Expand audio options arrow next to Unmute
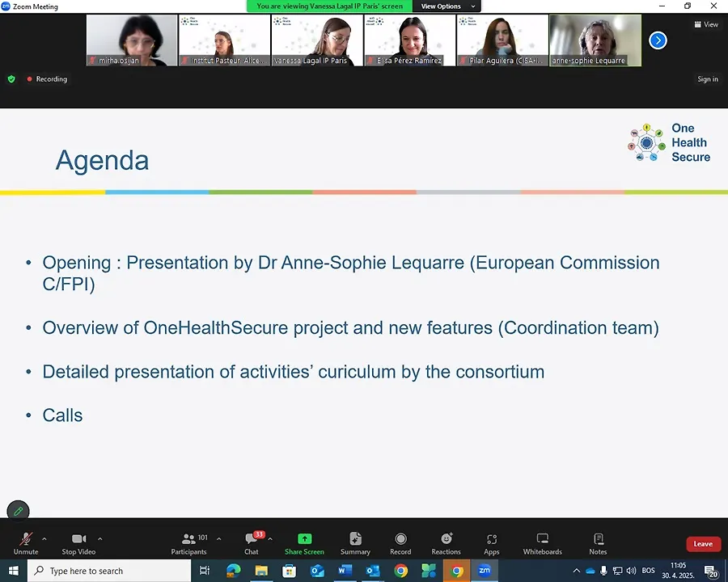Viewport: 728px width, 582px height. tap(44, 538)
